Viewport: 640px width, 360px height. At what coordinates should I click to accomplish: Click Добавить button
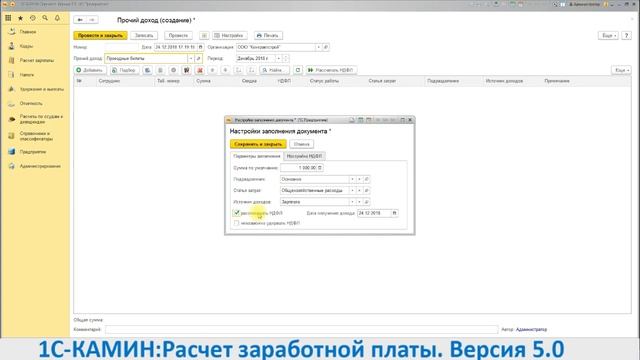90,70
